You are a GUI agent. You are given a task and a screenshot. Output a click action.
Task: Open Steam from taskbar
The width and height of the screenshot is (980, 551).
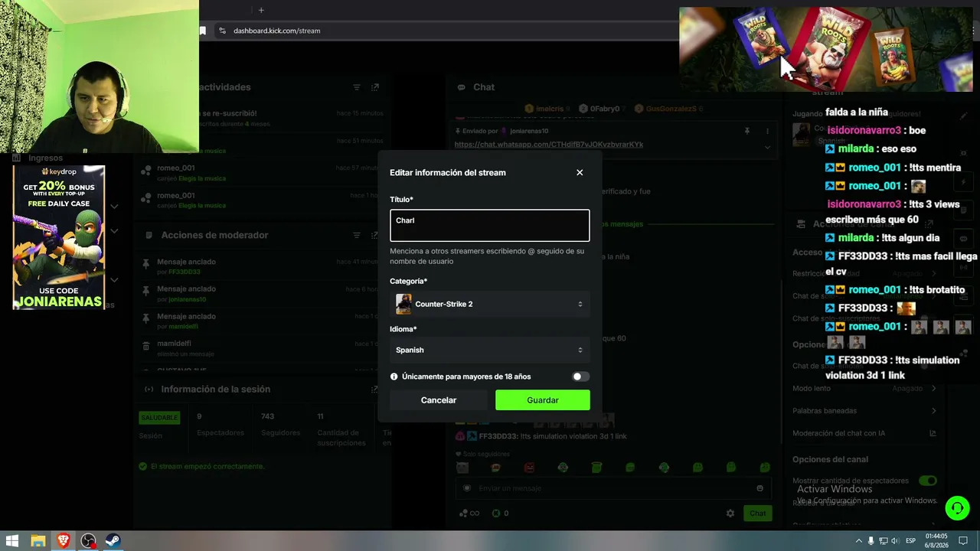coord(113,541)
